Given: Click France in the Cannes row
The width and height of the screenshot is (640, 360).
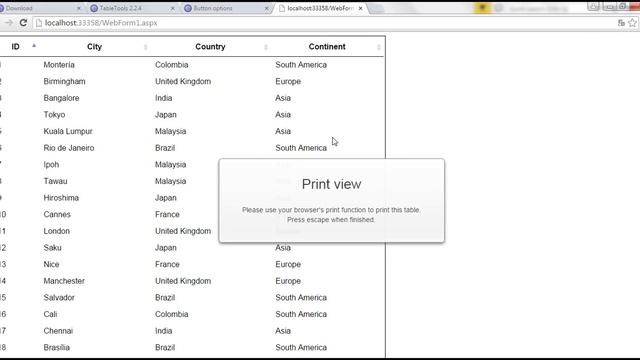Looking at the screenshot, I should 167,214.
